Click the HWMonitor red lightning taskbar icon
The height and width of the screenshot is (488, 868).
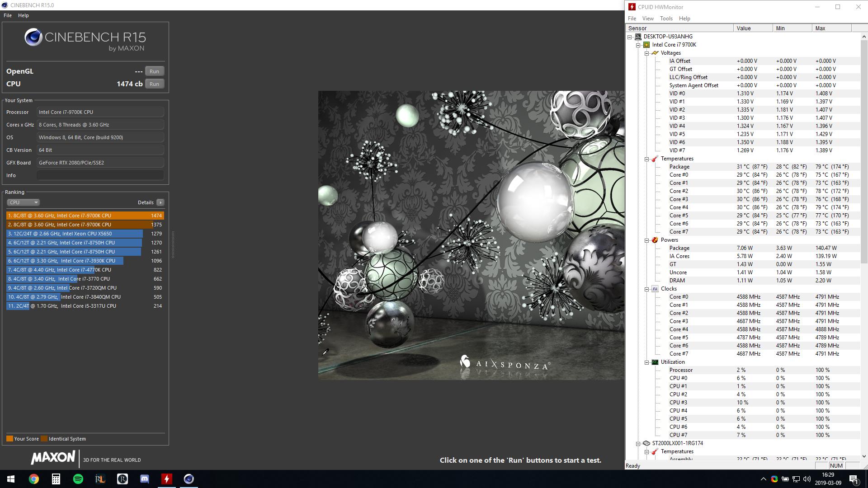[167, 479]
